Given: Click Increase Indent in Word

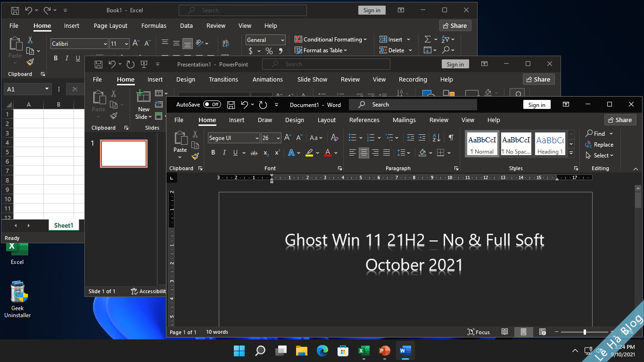Looking at the screenshot, I should point(422,138).
